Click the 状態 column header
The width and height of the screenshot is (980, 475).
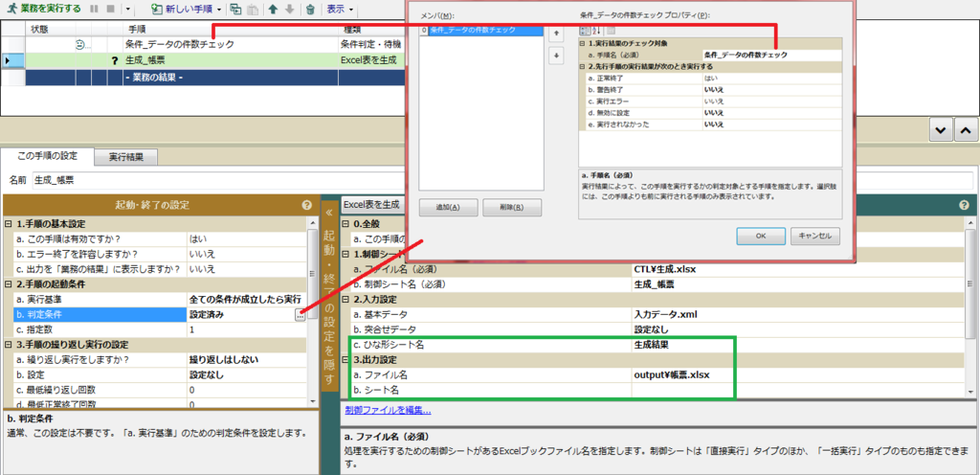coord(39,29)
